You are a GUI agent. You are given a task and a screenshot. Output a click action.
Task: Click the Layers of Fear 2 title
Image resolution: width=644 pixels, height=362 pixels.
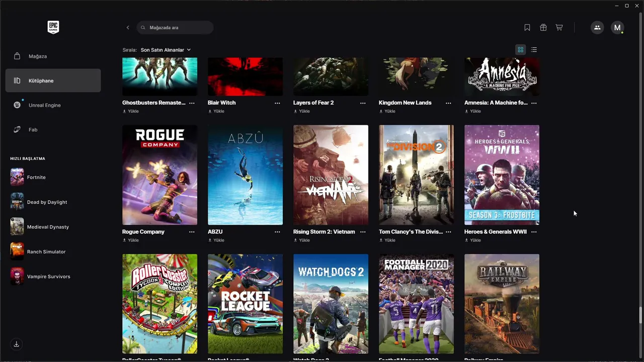(313, 103)
